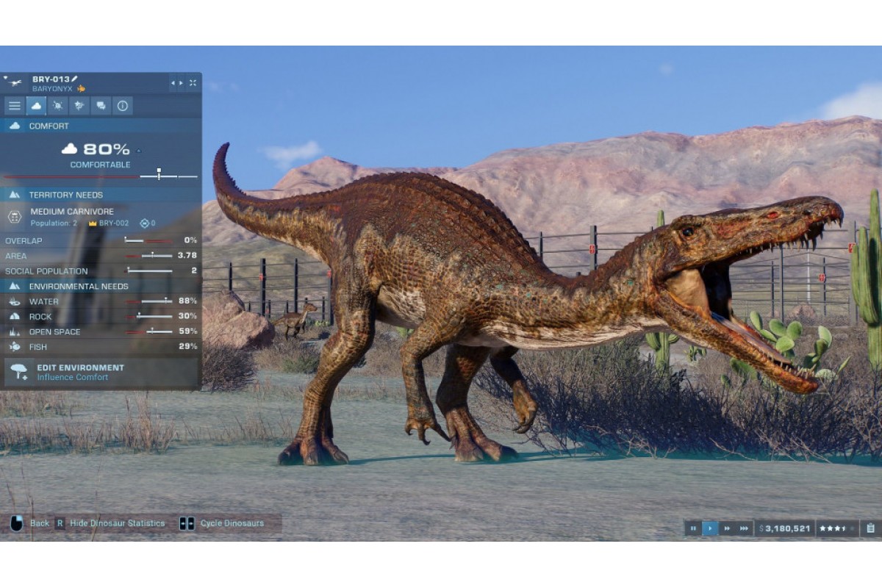Click the Fish 29% value

[x=188, y=347]
